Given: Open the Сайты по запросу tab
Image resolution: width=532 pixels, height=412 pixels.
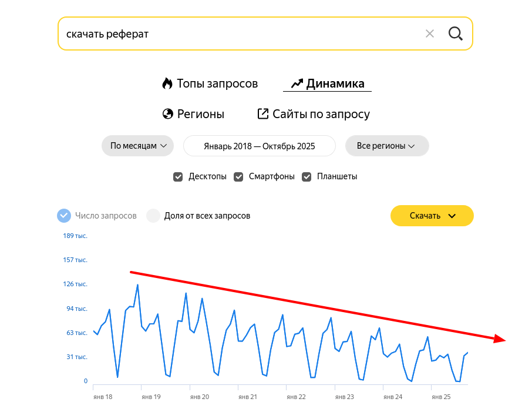Looking at the screenshot, I should point(321,114).
